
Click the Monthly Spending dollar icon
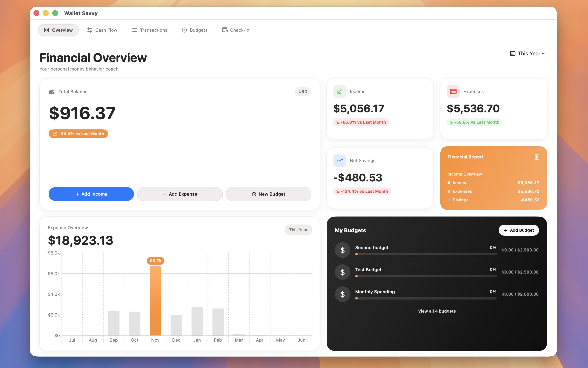[x=342, y=294]
